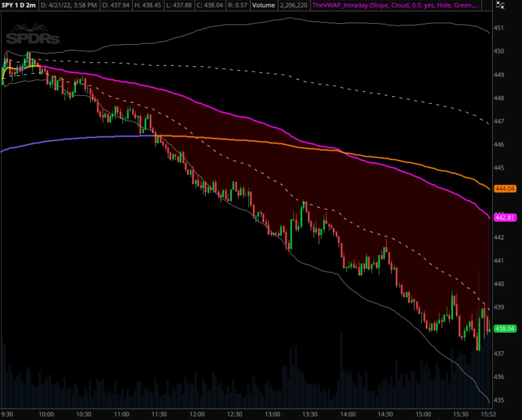Click the chart resize icon at top right
The height and width of the screenshot is (420, 522).
coord(500,5)
